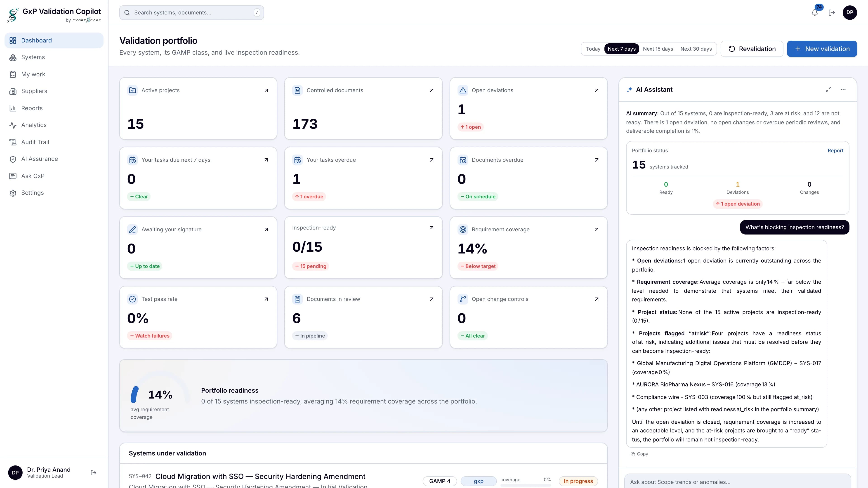Viewport: 868px width, 488px height.
Task: Open Documents overdue card arrow
Action: tap(597, 160)
